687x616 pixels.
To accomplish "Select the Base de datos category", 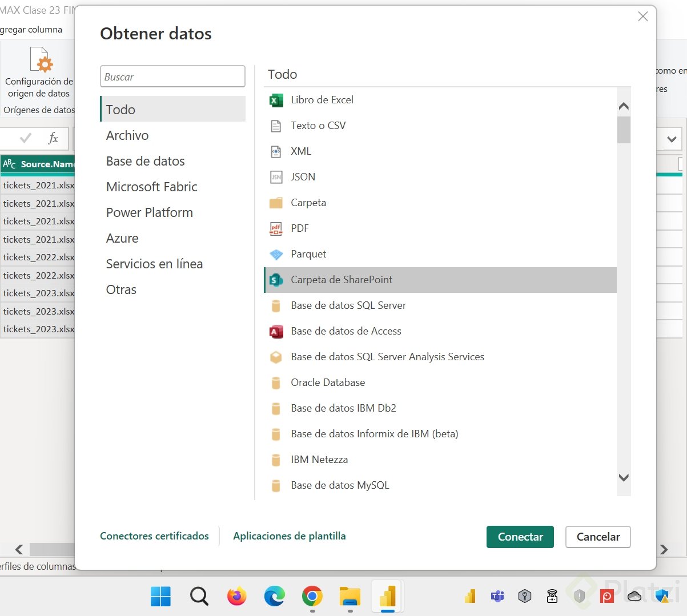I will pos(173,161).
